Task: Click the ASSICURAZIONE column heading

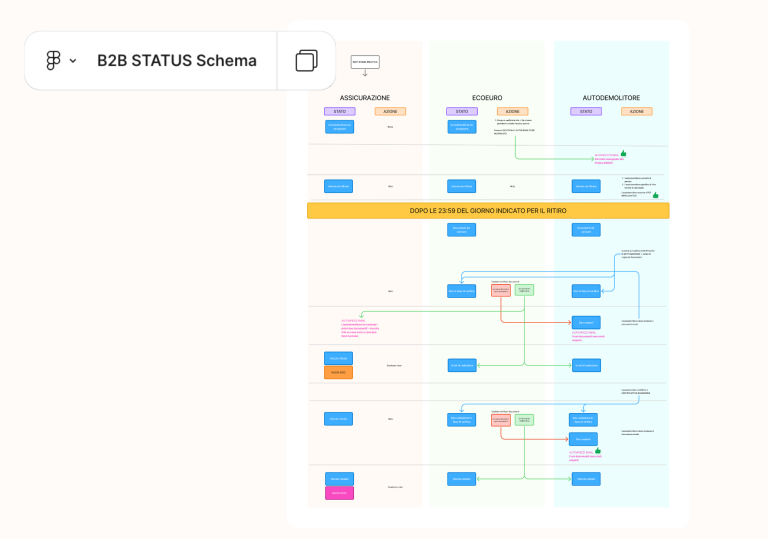Action: 365,98
